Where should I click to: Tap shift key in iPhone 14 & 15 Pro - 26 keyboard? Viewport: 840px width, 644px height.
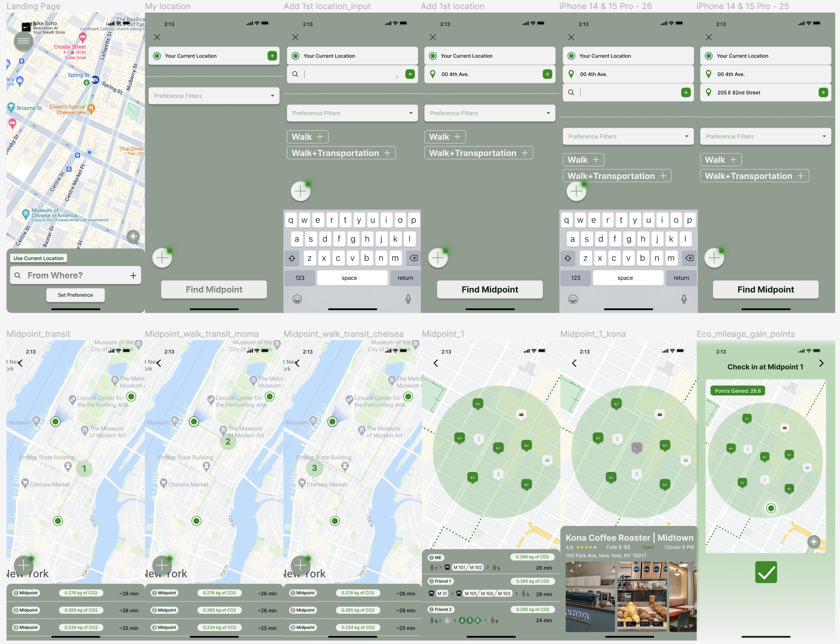click(x=568, y=258)
